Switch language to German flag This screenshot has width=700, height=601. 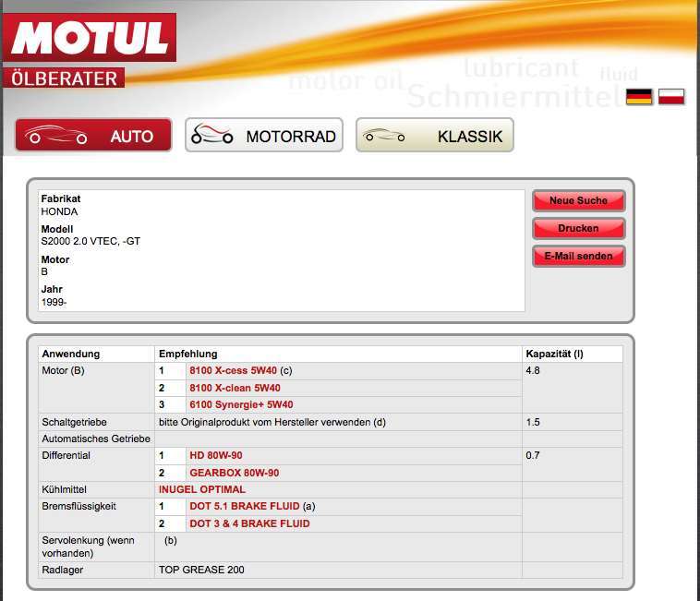pyautogui.click(x=639, y=97)
